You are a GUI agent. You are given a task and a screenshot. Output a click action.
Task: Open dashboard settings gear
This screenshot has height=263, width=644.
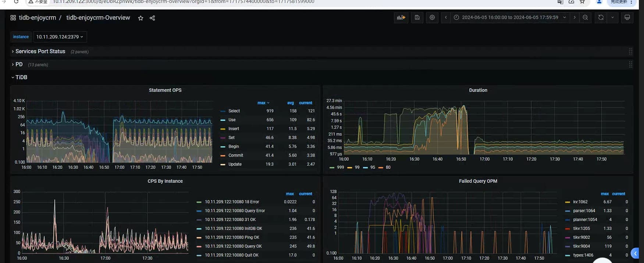click(x=432, y=17)
